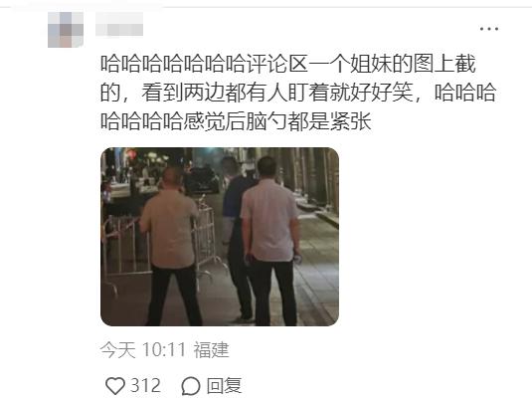Open the attached street photo thumbnail

(220, 237)
